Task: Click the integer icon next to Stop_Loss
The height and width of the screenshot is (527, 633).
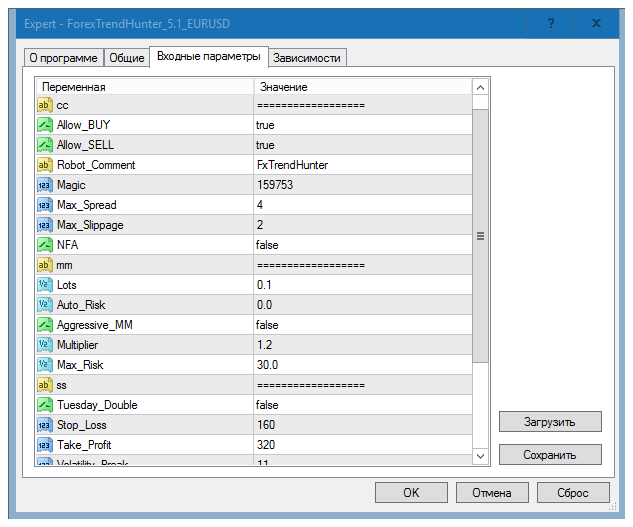Action: point(44,425)
